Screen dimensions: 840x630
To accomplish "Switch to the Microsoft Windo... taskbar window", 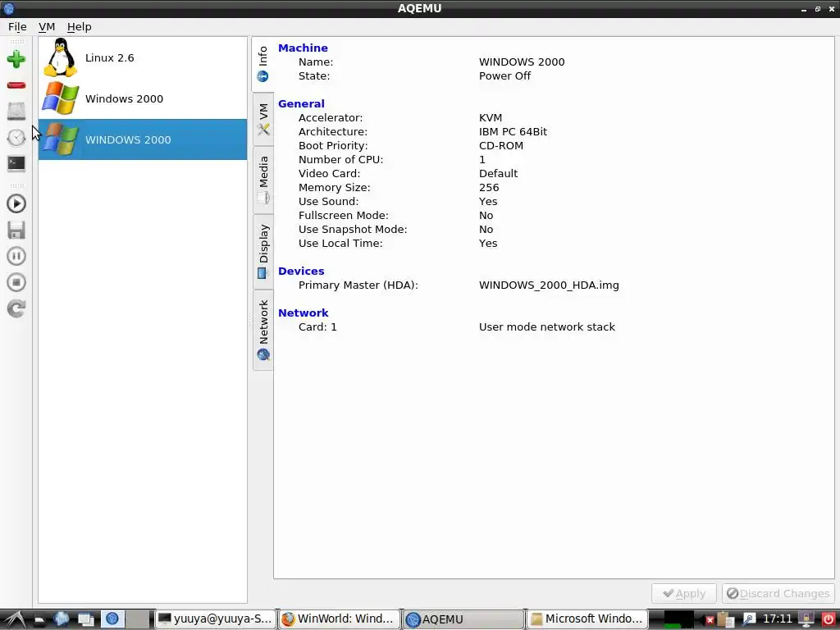I will 587,619.
